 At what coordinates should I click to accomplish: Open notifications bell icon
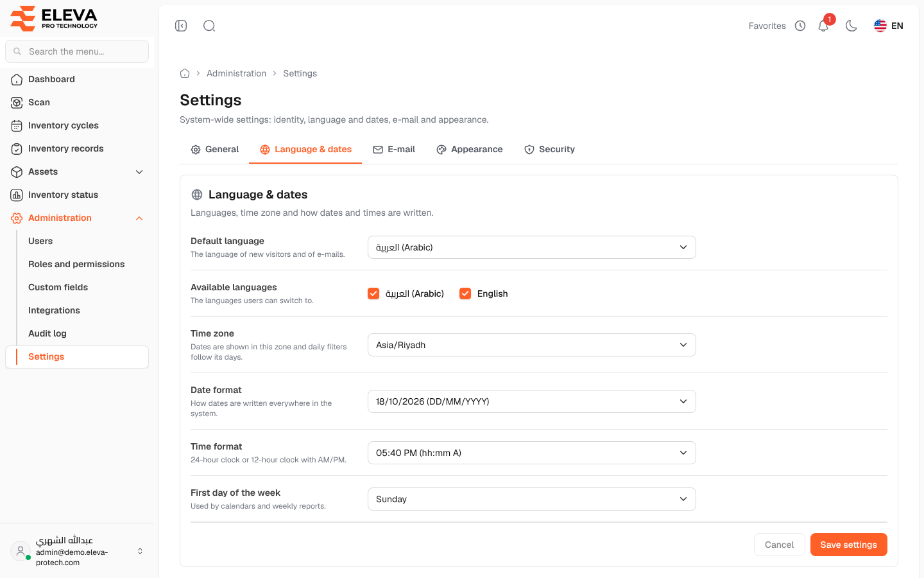point(823,26)
